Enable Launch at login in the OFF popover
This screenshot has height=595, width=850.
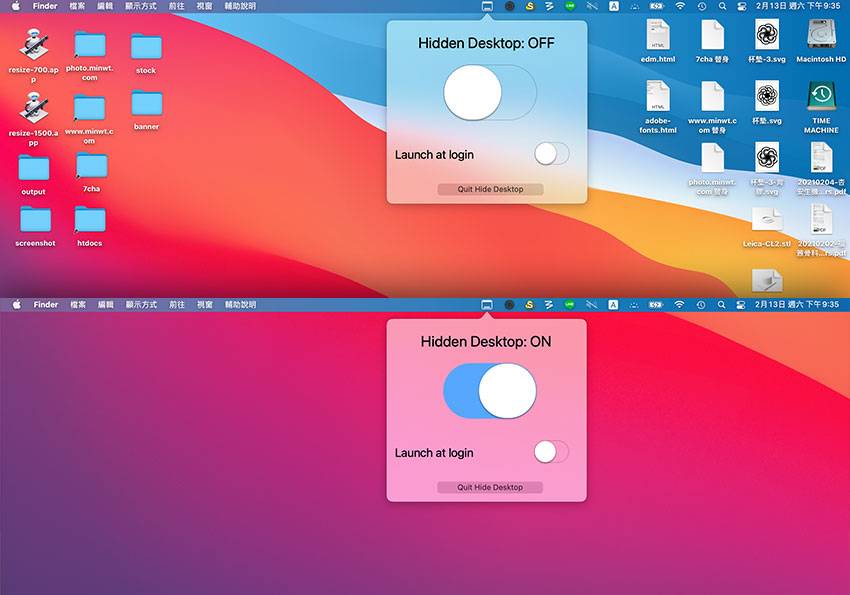point(552,154)
